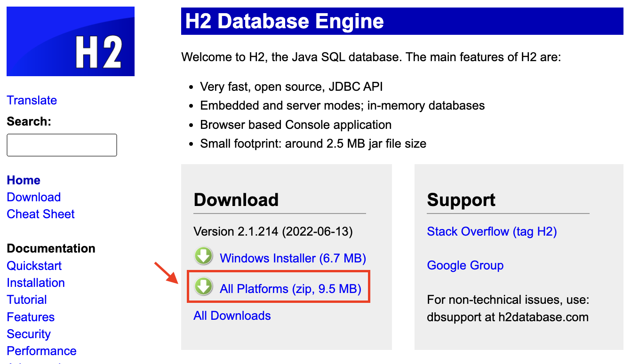This screenshot has width=639, height=364.
Task: Open the Installation guide
Action: tap(35, 283)
